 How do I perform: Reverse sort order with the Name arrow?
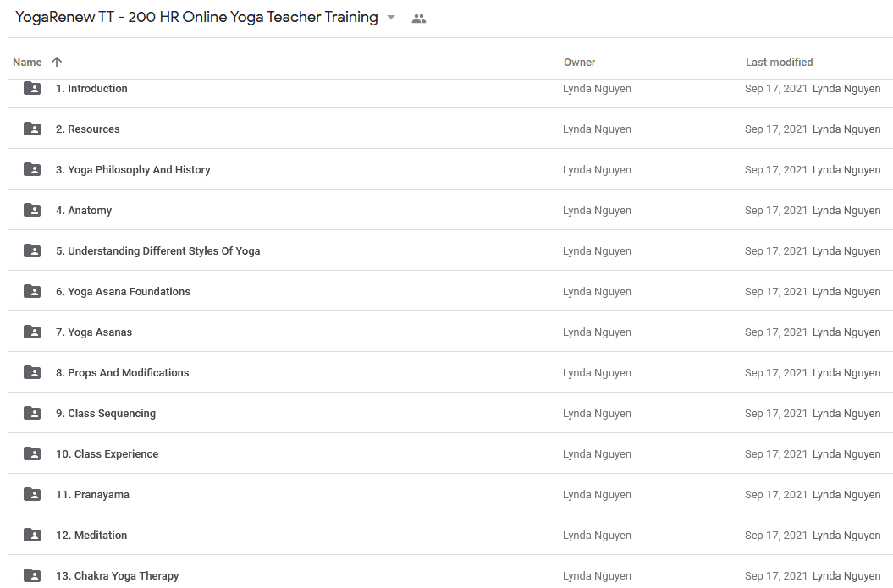(x=57, y=62)
